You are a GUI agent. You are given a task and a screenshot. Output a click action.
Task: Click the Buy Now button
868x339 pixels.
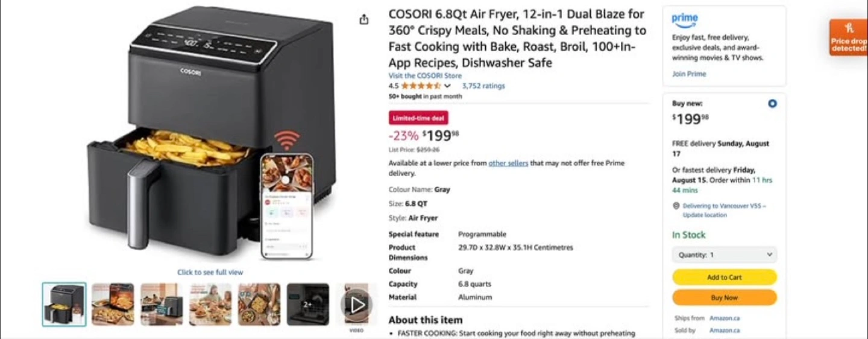click(725, 297)
